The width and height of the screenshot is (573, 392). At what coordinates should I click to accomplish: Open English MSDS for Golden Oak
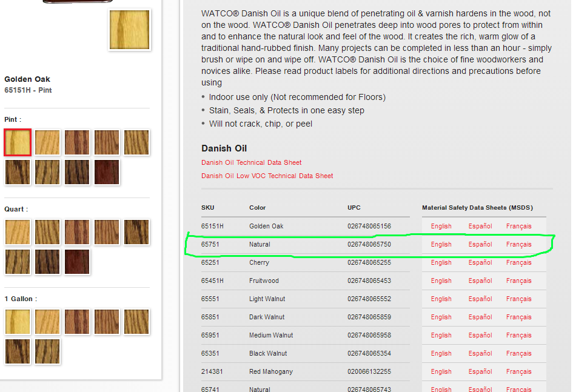[x=441, y=227]
